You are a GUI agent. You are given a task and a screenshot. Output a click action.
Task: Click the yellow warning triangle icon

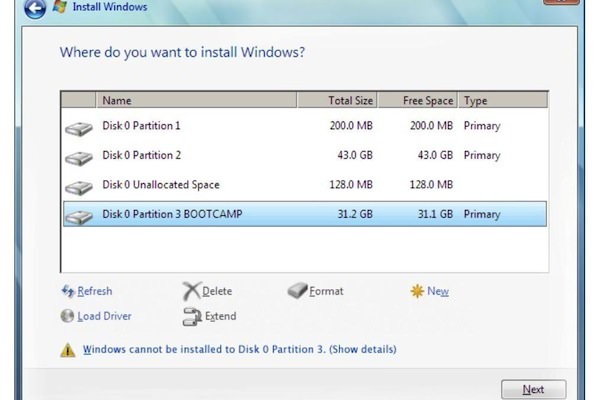point(68,350)
